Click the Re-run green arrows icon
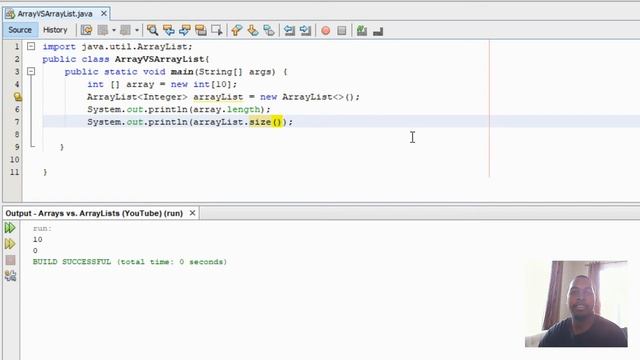 pyautogui.click(x=10, y=228)
